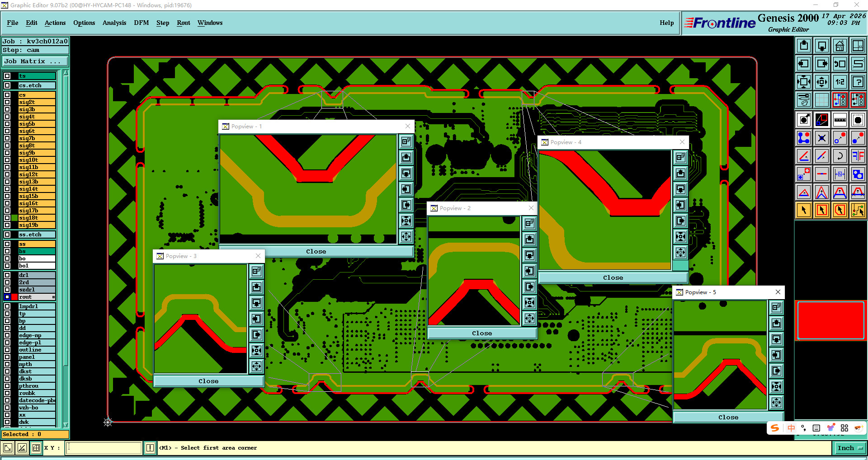Click the pan down view icon

[822, 46]
